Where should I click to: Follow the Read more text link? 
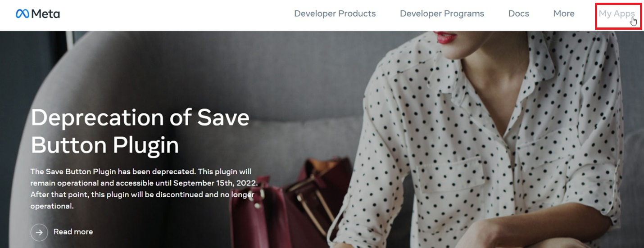73,232
